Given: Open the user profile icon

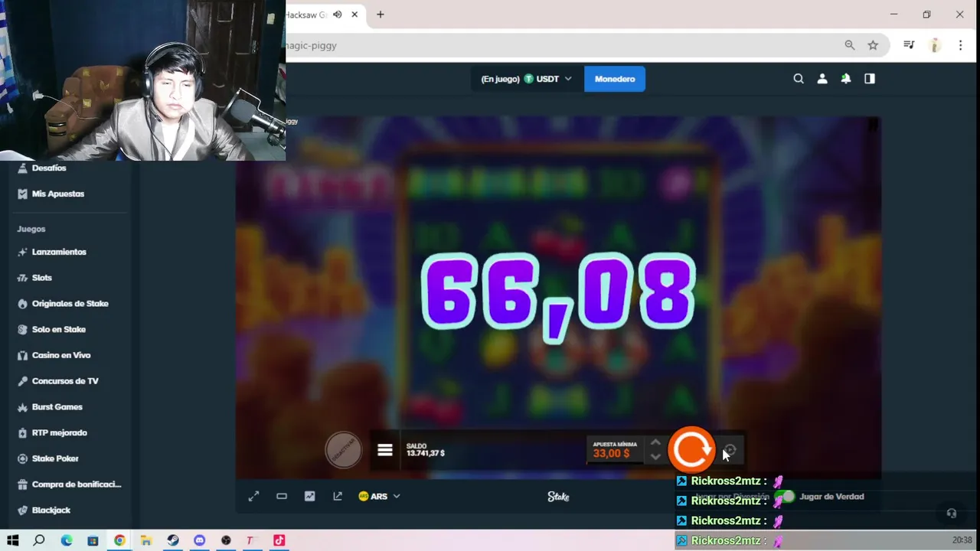Looking at the screenshot, I should 822,79.
